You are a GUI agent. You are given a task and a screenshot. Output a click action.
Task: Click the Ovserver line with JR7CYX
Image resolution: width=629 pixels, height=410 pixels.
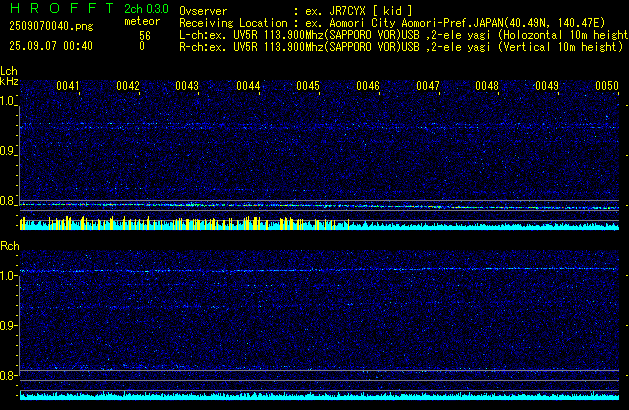(296, 11)
